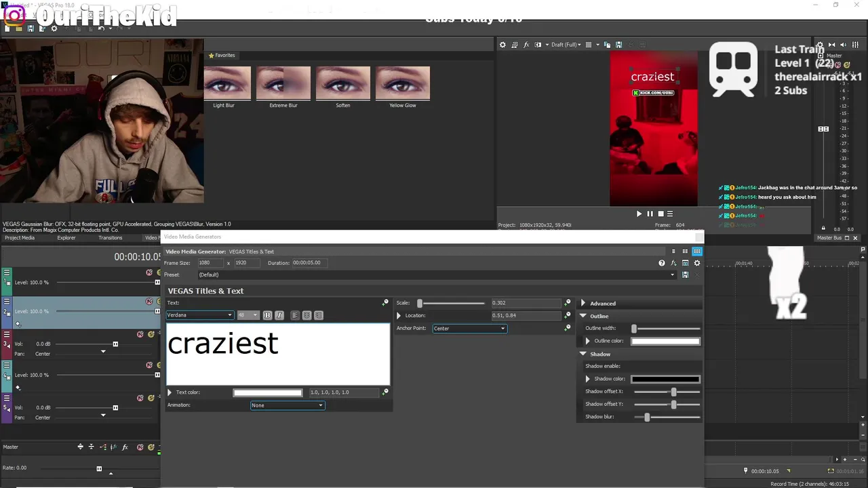Collapse the Outline section
Viewport: 868px width, 488px height.
(x=583, y=316)
